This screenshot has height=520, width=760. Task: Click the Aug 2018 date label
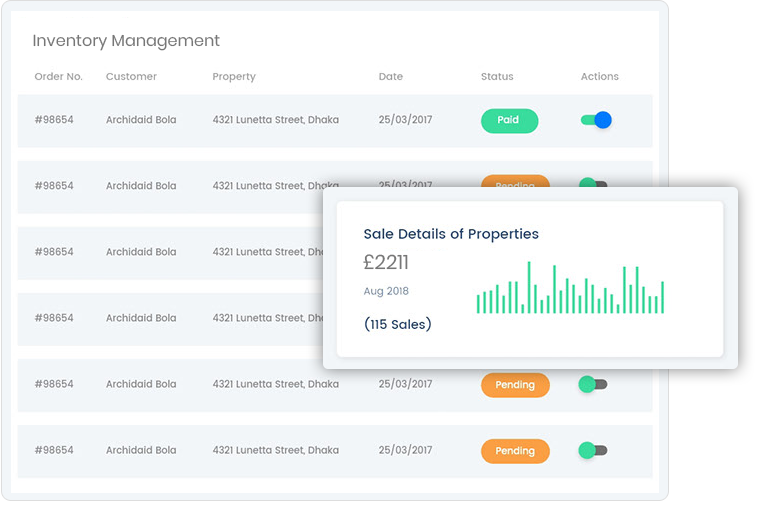tap(386, 291)
